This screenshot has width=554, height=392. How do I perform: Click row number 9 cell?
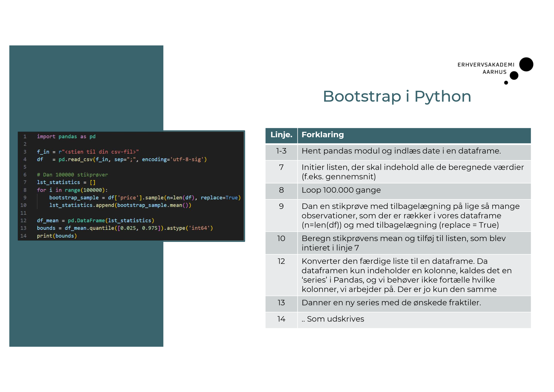click(x=281, y=206)
